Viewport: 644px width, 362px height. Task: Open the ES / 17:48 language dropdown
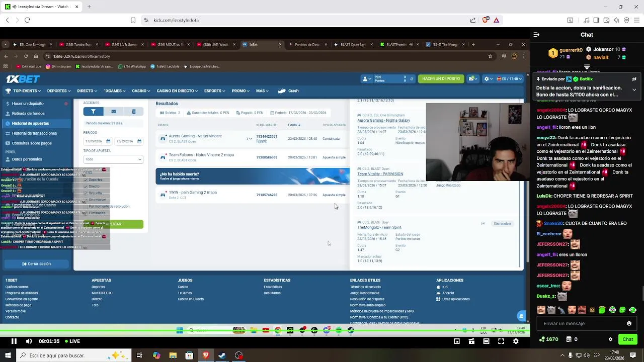tap(509, 79)
